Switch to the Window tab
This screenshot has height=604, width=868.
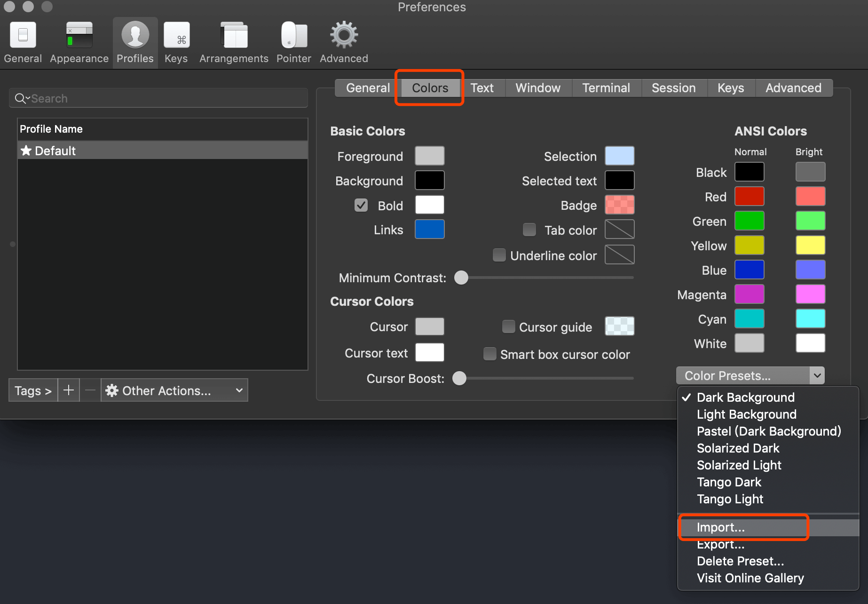coord(538,88)
